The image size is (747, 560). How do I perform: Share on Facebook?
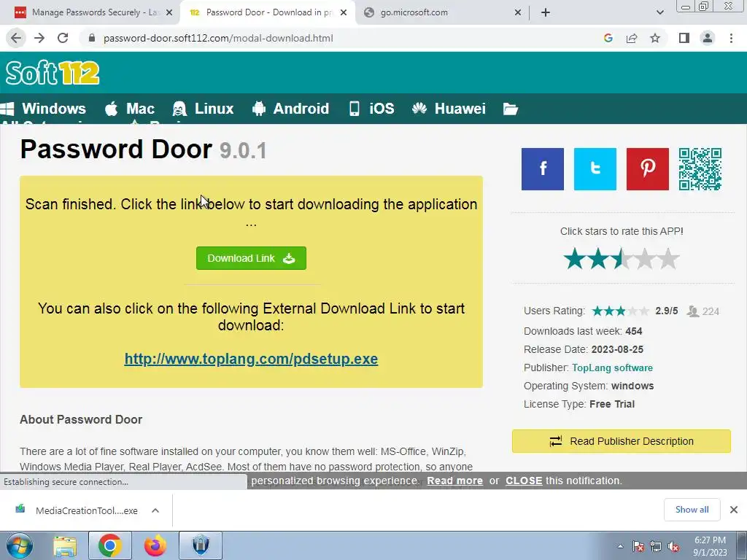click(x=543, y=169)
